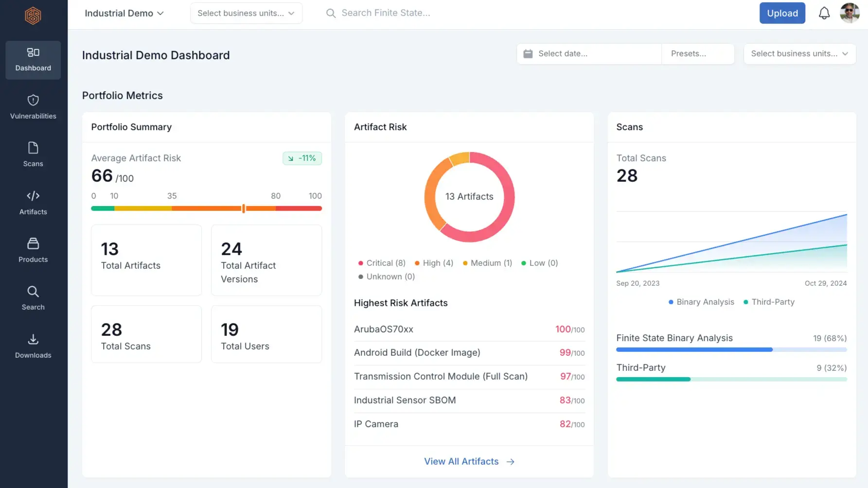Expand the Industrial Demo organization dropdown

coord(124,13)
